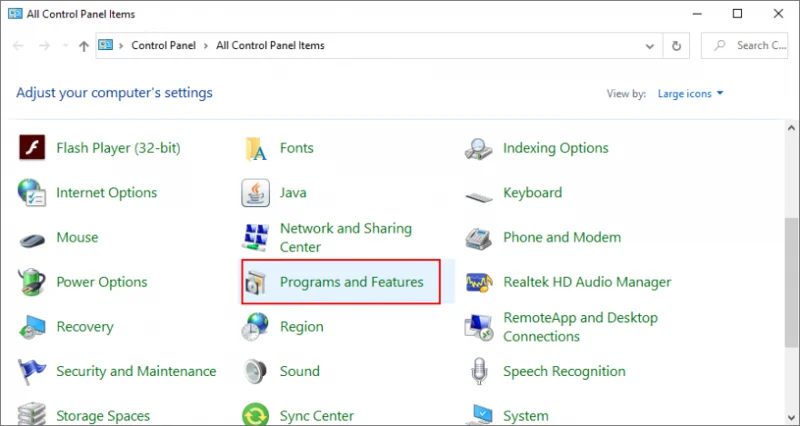This screenshot has width=800, height=426.
Task: Open the Storage Spaces icon
Action: pos(32,414)
